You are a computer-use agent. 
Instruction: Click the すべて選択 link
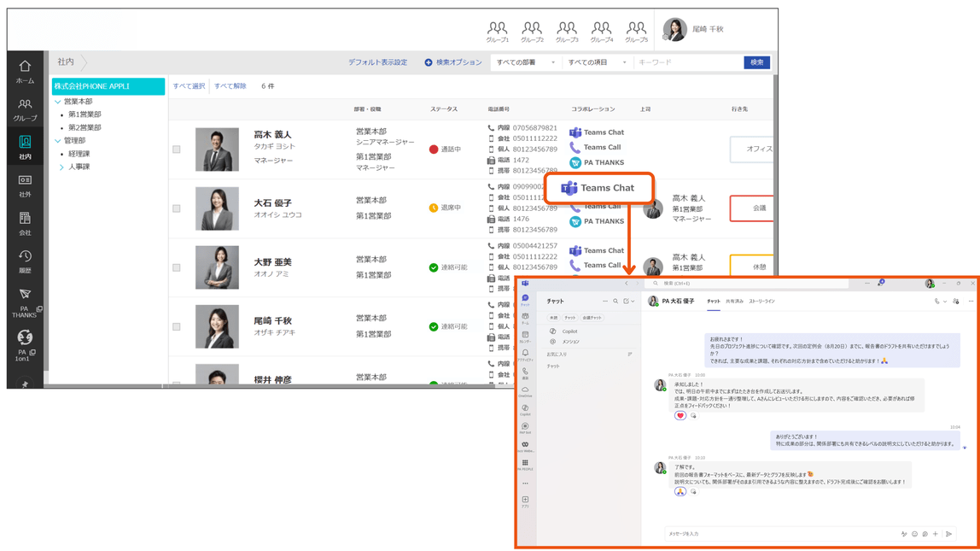pyautogui.click(x=189, y=86)
